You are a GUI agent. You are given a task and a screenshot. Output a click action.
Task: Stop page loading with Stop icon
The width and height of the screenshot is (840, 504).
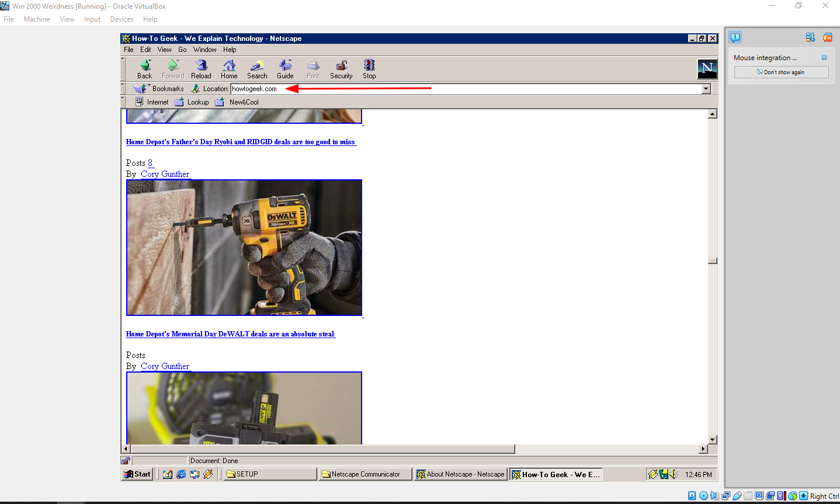(x=369, y=69)
